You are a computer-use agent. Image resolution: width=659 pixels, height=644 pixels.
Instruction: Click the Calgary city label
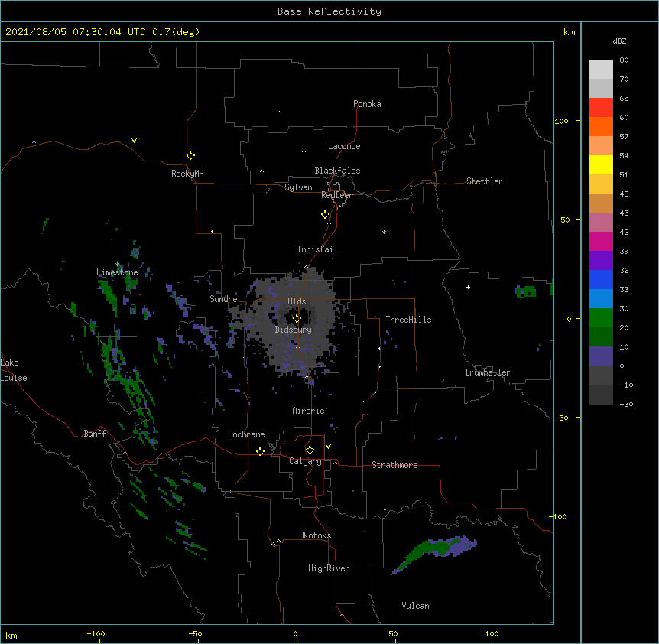pyautogui.click(x=305, y=461)
